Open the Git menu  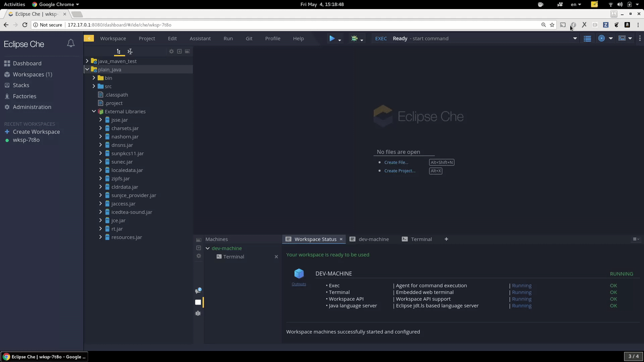click(x=249, y=38)
